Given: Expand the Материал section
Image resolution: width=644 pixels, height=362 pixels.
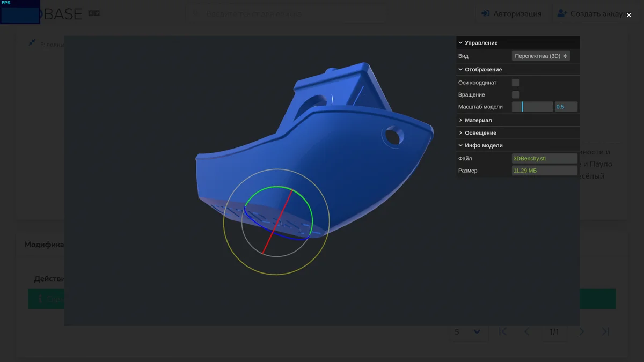Looking at the screenshot, I should tap(518, 121).
